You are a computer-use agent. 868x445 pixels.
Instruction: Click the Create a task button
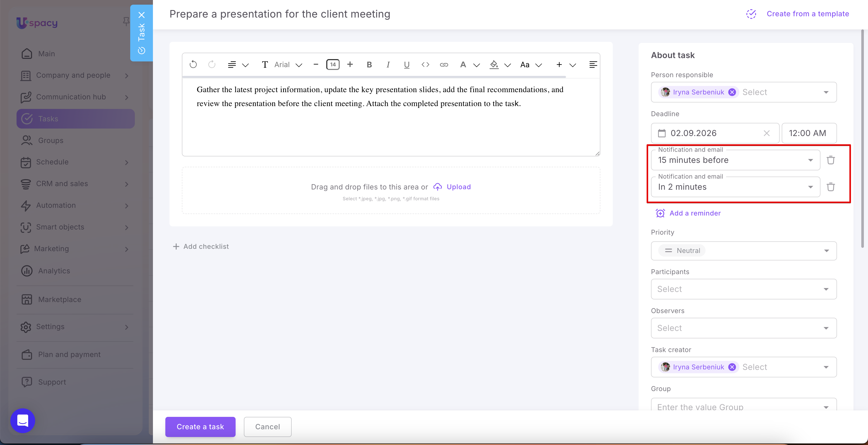point(200,427)
